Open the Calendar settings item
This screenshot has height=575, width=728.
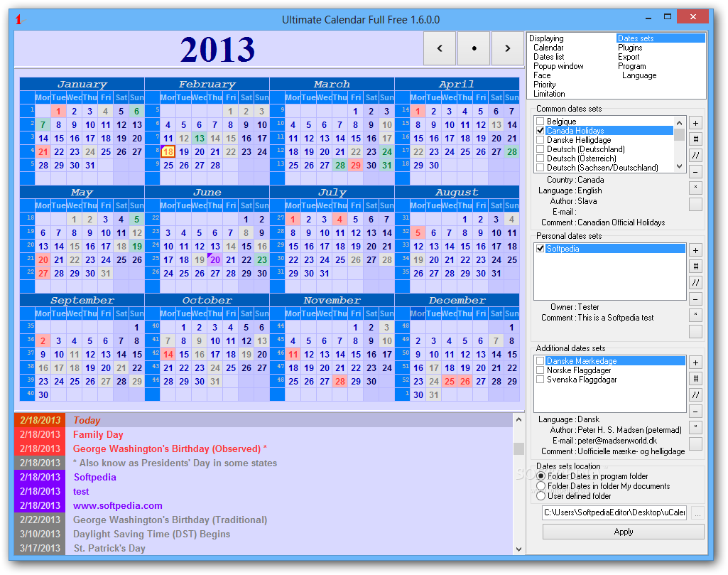[548, 48]
